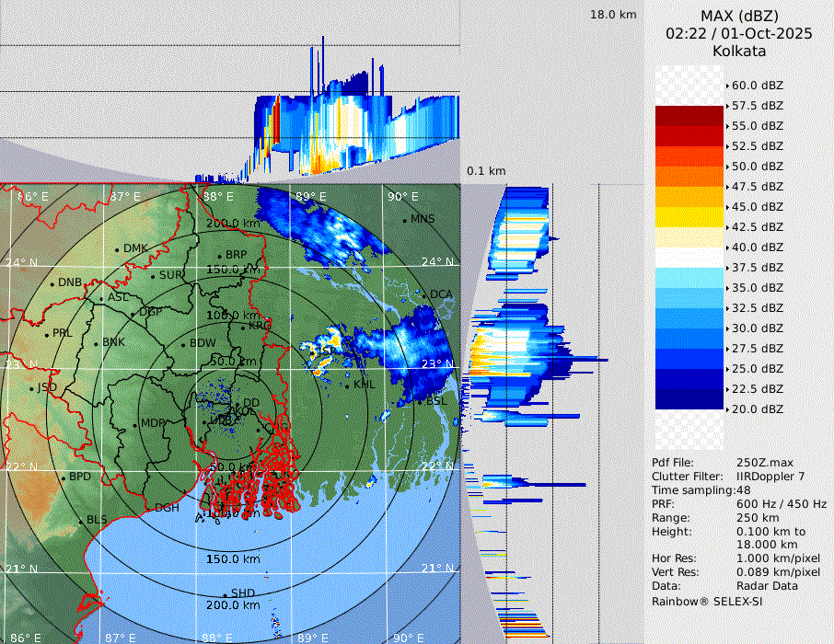Image resolution: width=834 pixels, height=644 pixels.
Task: Pick the white swatch between 40.0 and 37.5 dBZ
Action: coord(689,257)
